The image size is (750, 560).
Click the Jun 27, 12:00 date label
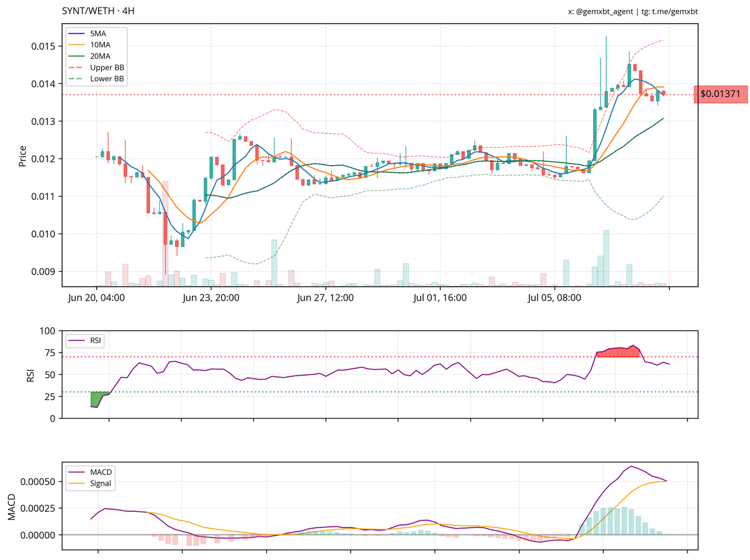point(326,298)
